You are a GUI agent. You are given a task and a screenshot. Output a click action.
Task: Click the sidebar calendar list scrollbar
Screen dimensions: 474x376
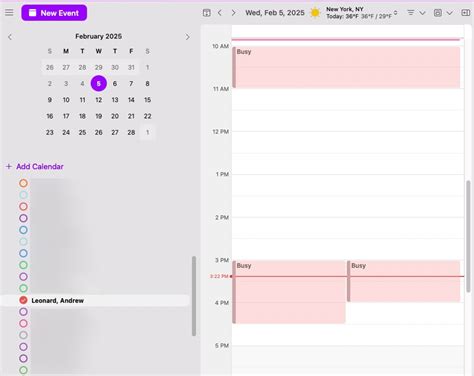(194, 296)
